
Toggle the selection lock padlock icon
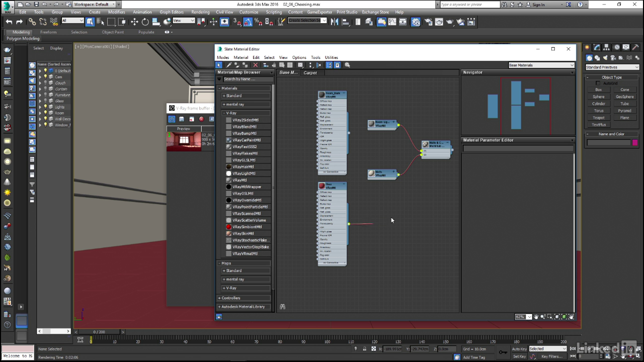tap(365, 349)
